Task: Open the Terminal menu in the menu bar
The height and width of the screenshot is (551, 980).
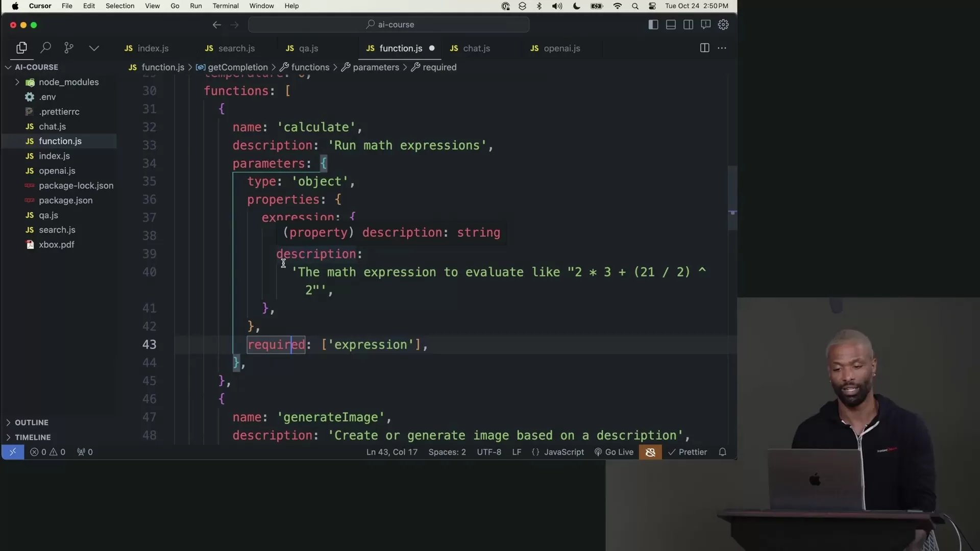Action: click(226, 6)
